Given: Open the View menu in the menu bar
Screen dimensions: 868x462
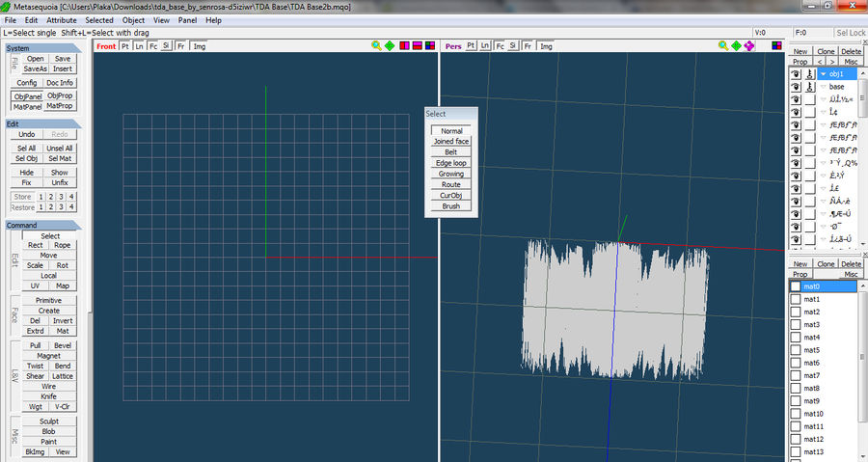Looking at the screenshot, I should 161,20.
